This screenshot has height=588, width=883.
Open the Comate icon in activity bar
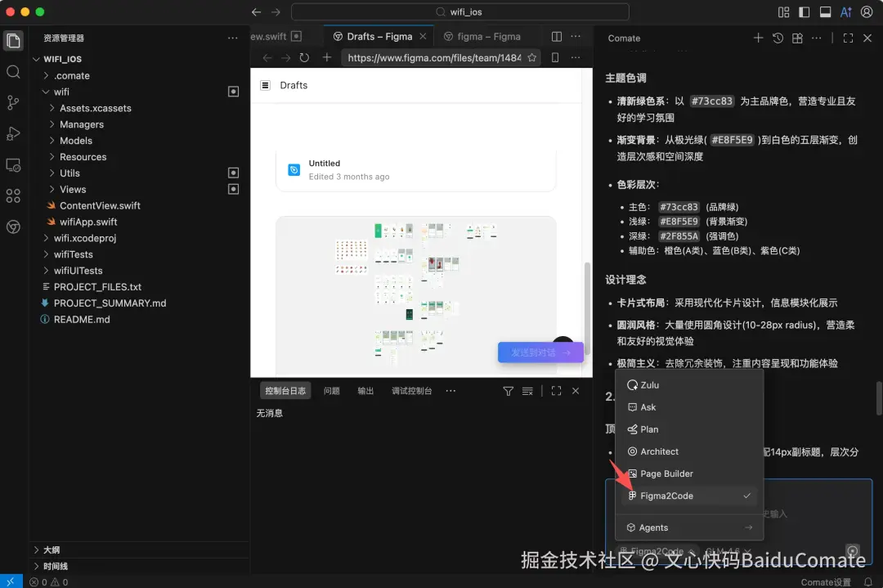(x=14, y=227)
